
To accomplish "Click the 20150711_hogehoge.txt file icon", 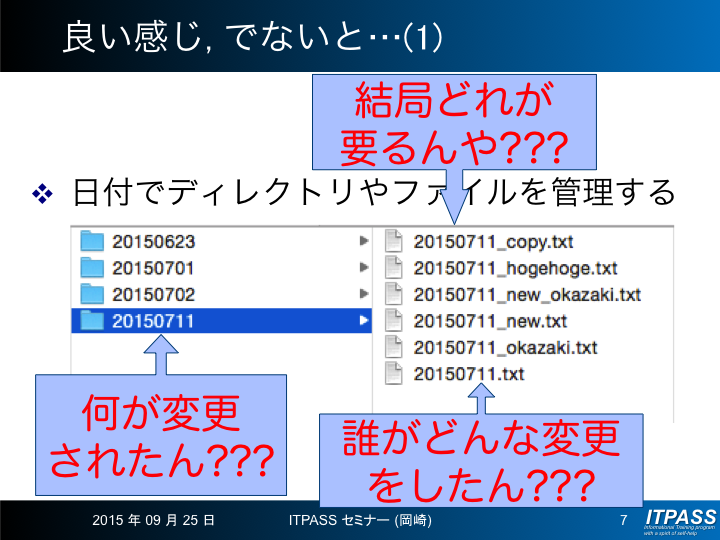I will coord(394,268).
